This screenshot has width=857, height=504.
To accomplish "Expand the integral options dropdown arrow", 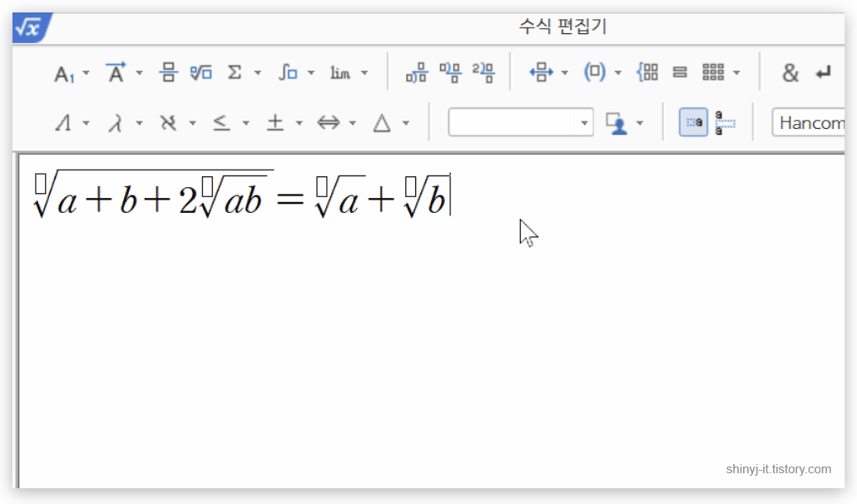I will tap(311, 72).
